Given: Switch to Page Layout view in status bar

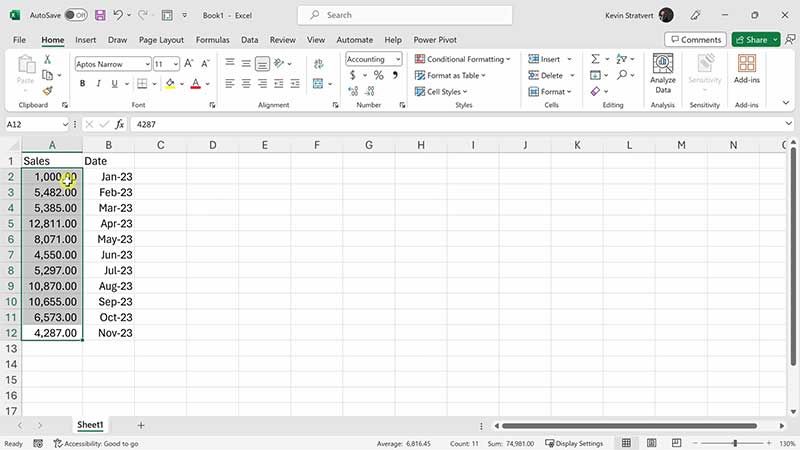Looking at the screenshot, I should pyautogui.click(x=652, y=443).
